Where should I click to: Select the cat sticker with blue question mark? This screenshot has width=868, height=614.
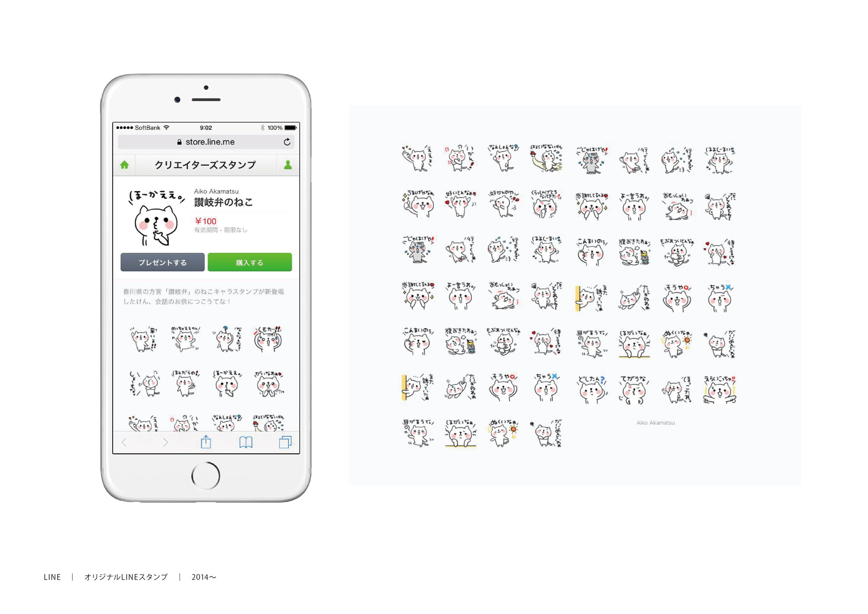tap(227, 339)
